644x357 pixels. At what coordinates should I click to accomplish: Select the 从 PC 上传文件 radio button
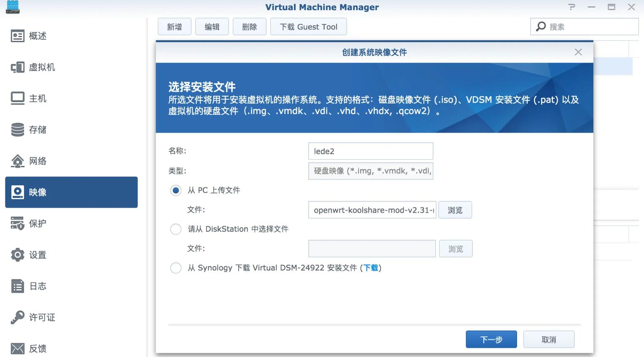[x=176, y=190]
